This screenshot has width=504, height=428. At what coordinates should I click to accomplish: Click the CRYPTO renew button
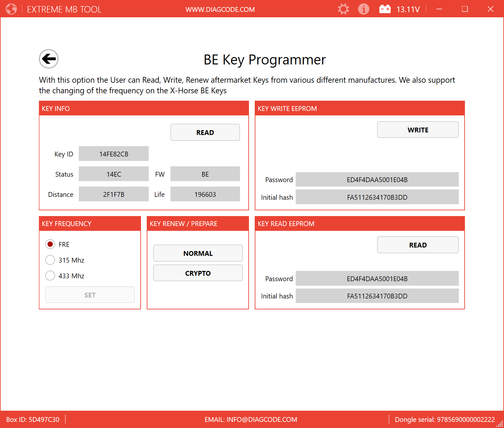point(198,273)
